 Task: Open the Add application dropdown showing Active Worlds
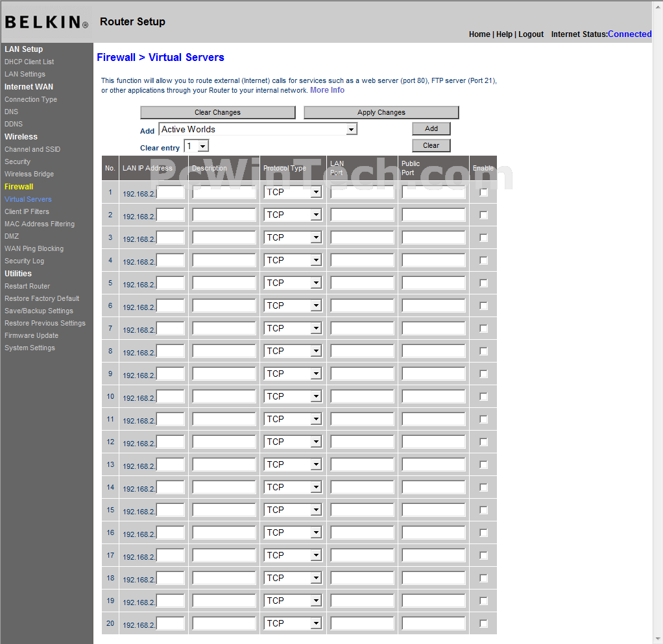click(258, 129)
